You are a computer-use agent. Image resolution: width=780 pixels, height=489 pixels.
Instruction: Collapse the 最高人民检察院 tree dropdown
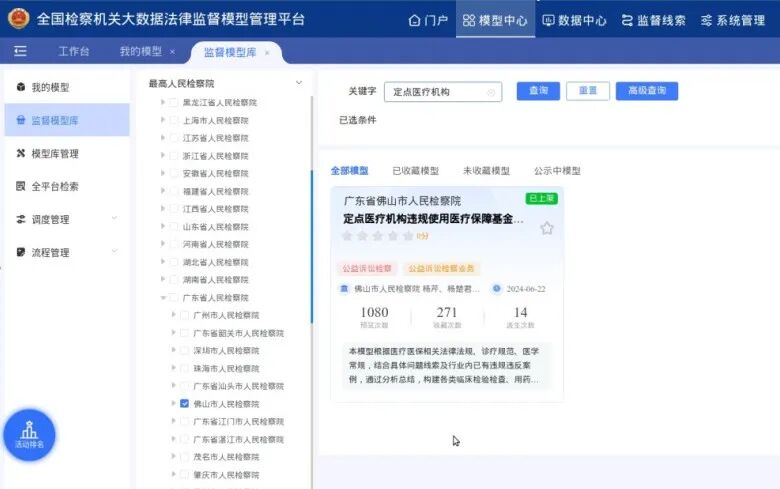[x=298, y=83]
